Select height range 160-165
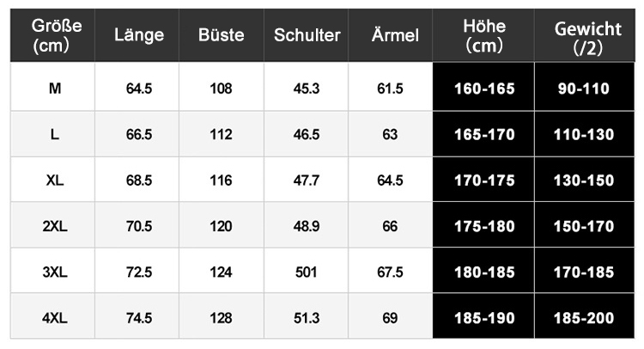644x349 pixels. coord(484,89)
